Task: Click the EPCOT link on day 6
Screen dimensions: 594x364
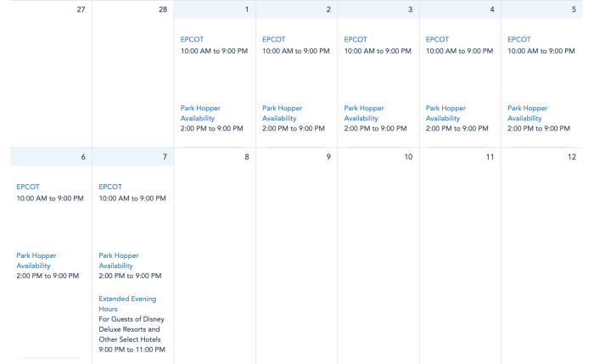Action: coord(28,187)
